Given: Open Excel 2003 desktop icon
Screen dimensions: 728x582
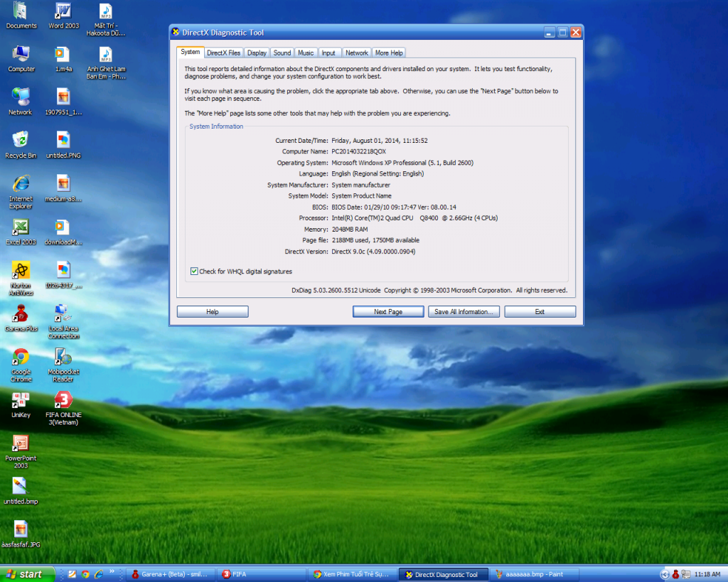Looking at the screenshot, I should (21, 227).
